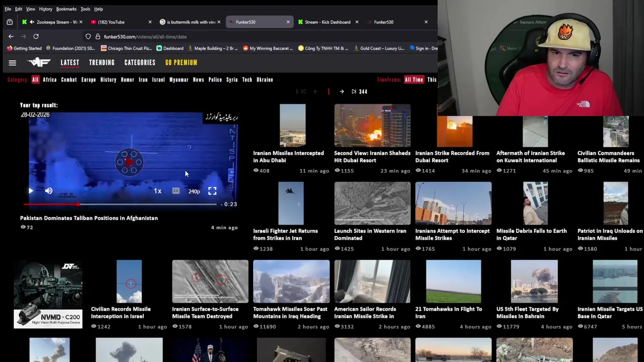Select the All category filter

[35, 79]
